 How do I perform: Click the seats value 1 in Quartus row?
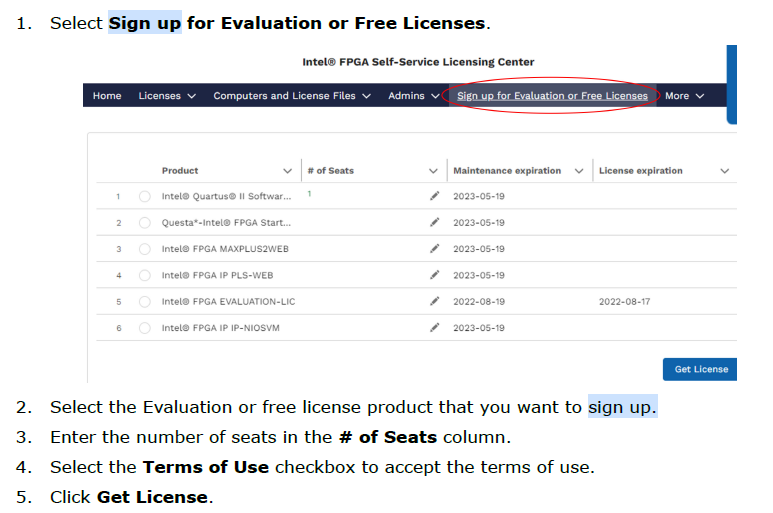pos(309,194)
